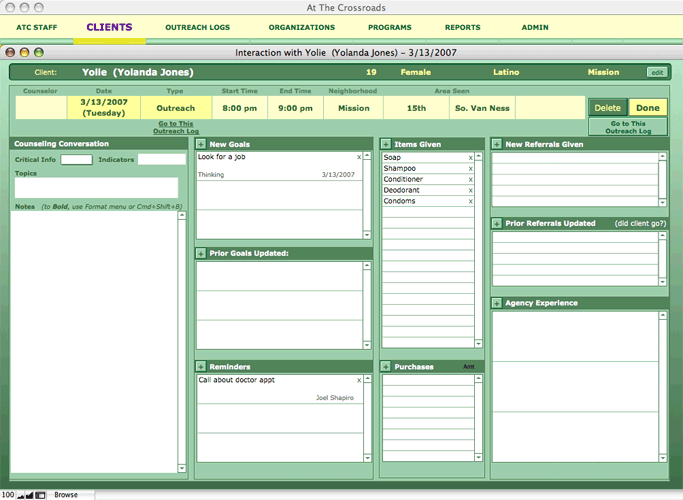Click the client edit button
This screenshot has height=500, width=683.
point(657,72)
